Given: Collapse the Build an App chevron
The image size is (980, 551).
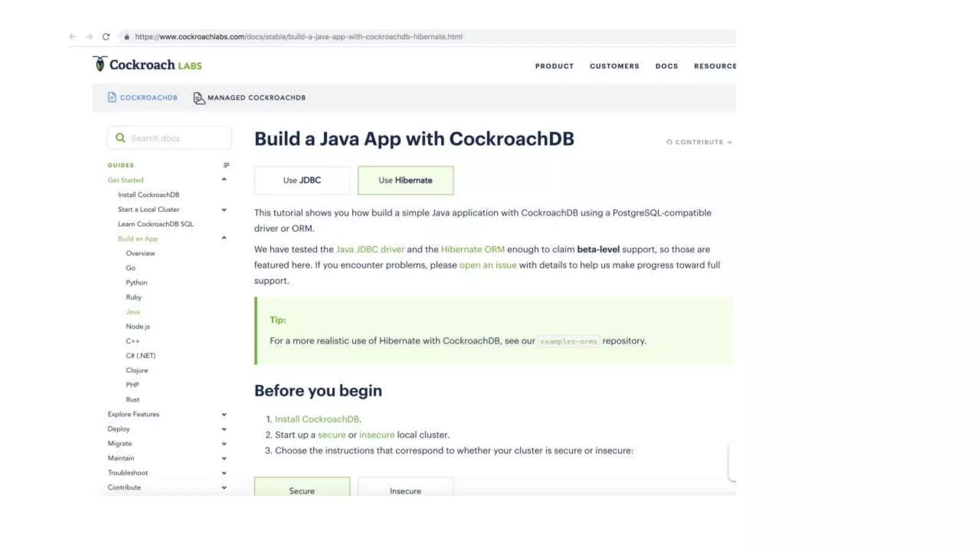Looking at the screenshot, I should [224, 238].
